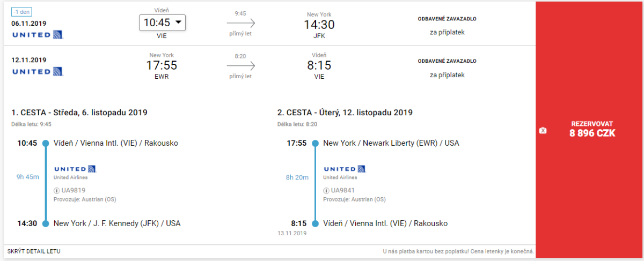Screen dimensions: 644x261
Task: Click the United logo beside 12.11.2019
Action: pyautogui.click(x=37, y=71)
